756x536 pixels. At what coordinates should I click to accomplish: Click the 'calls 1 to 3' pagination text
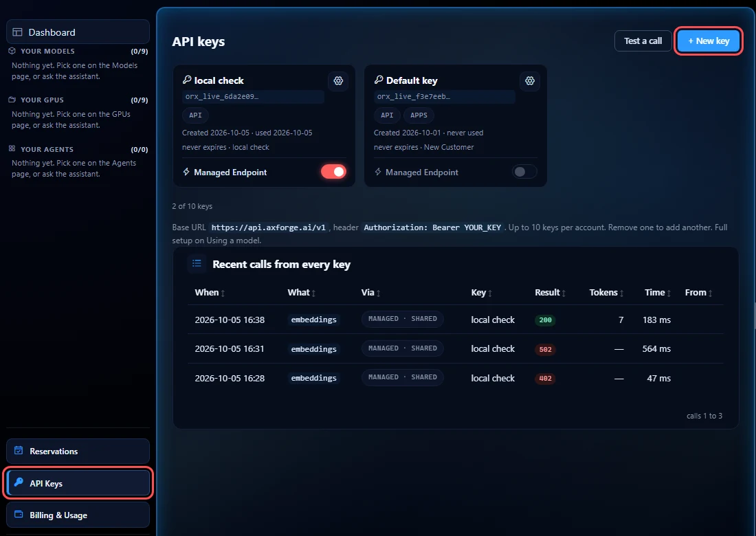pos(704,416)
